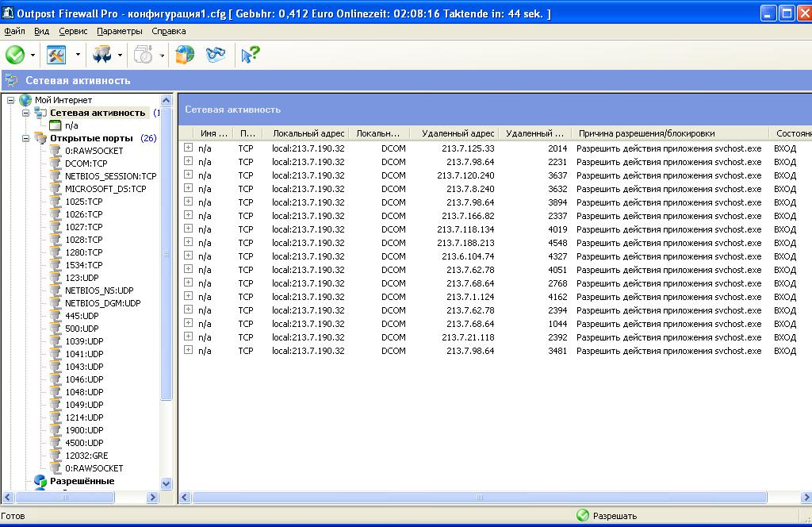
Task: Open the Параметры menu
Action: click(119, 31)
